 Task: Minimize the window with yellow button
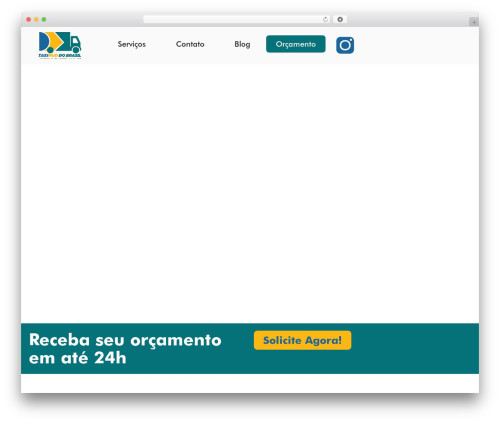click(36, 20)
